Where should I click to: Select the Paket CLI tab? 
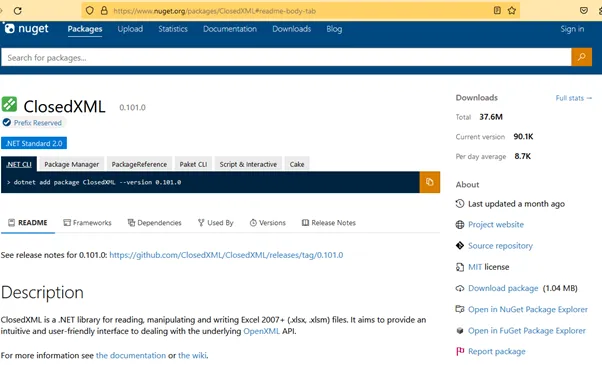193,164
